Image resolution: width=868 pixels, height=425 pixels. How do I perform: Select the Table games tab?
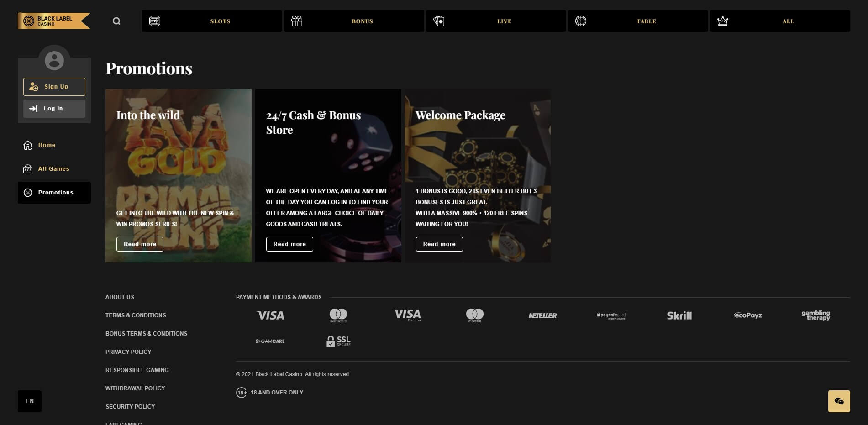tap(638, 21)
